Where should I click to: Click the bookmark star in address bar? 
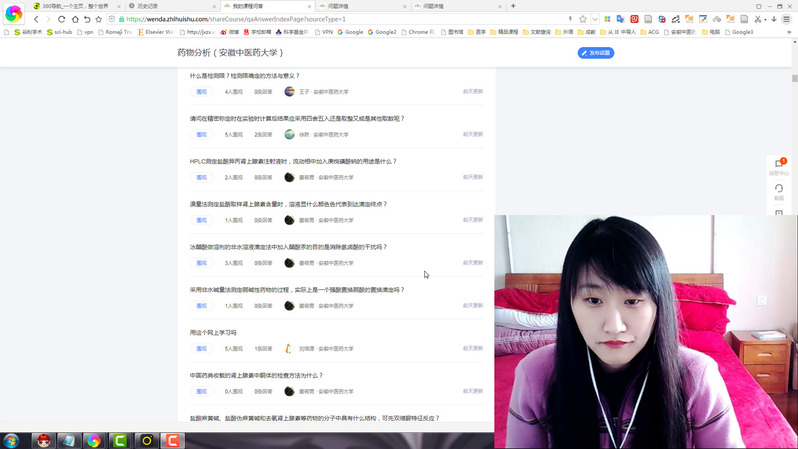point(583,19)
